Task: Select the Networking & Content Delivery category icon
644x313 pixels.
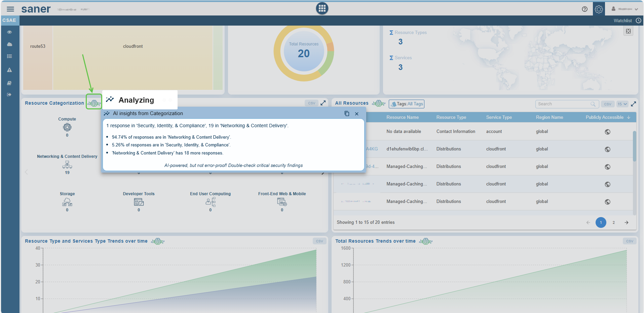Action: tap(67, 165)
